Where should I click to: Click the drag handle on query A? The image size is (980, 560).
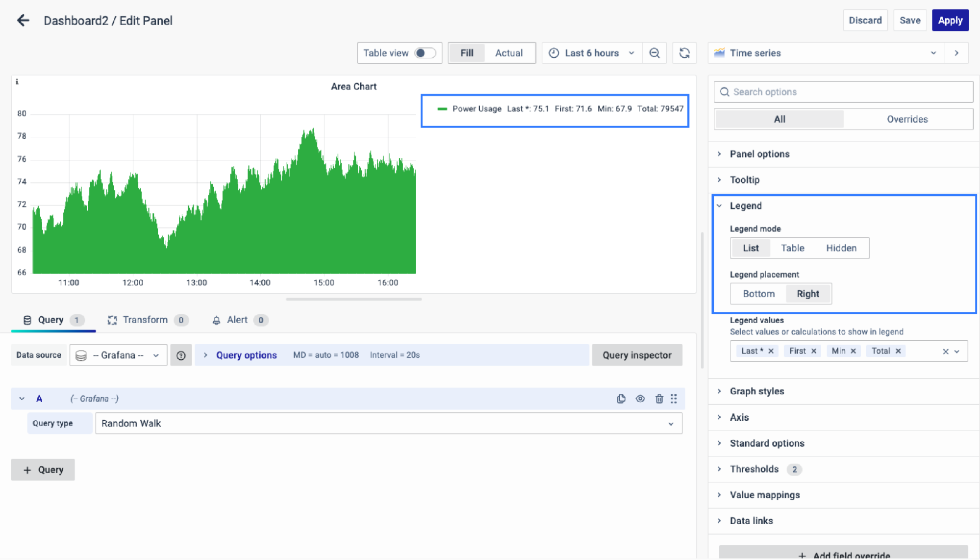click(674, 399)
